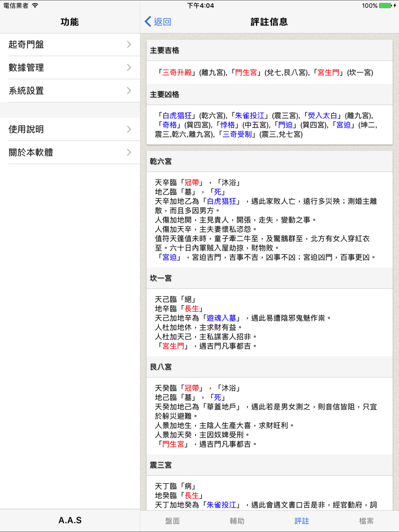Image resolution: width=399 pixels, height=532 pixels.
Task: Tap the 白虎猖狂 link in 主要凶格
Action: 177,116
